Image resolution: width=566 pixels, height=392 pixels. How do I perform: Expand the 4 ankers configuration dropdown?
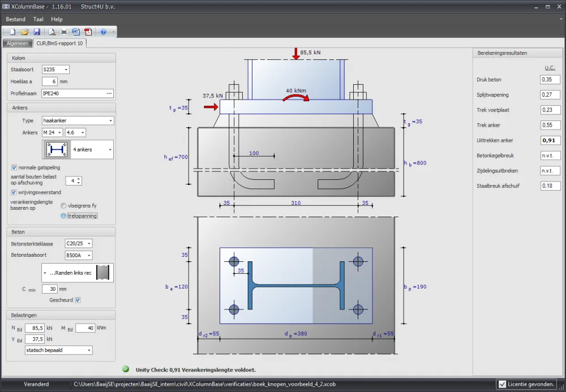click(x=110, y=150)
